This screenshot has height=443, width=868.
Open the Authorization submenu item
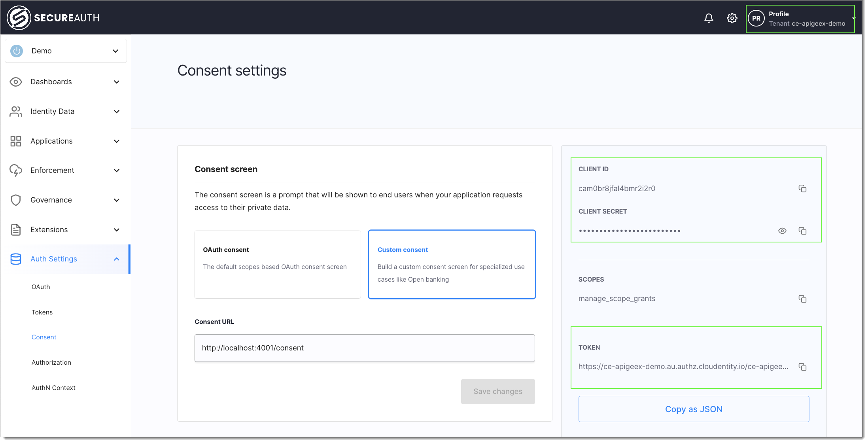pos(51,362)
